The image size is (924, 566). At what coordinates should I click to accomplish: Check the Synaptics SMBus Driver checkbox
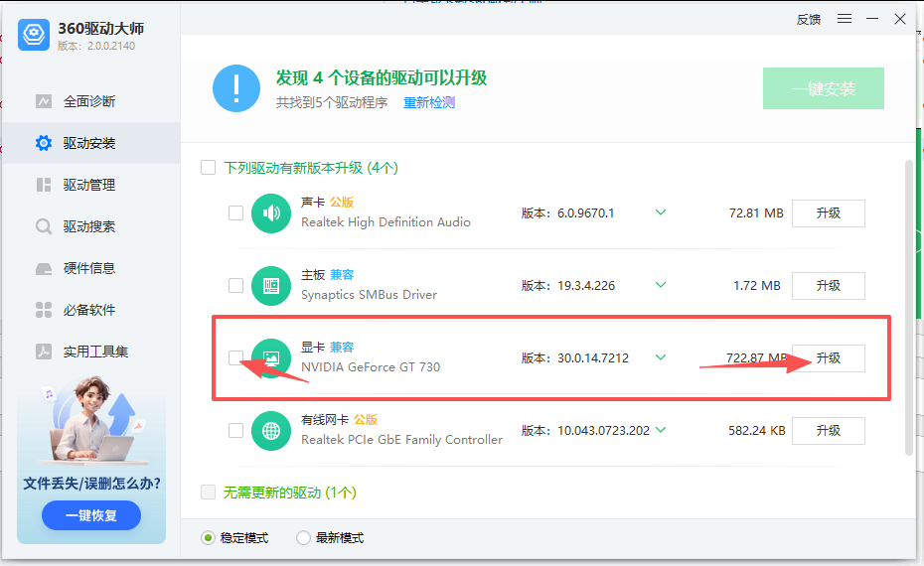235,285
